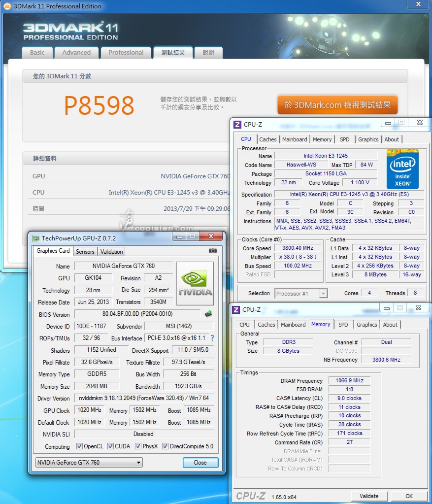Open the NVIDIA GeForce GTX 760 card dropdown

[x=89, y=463]
